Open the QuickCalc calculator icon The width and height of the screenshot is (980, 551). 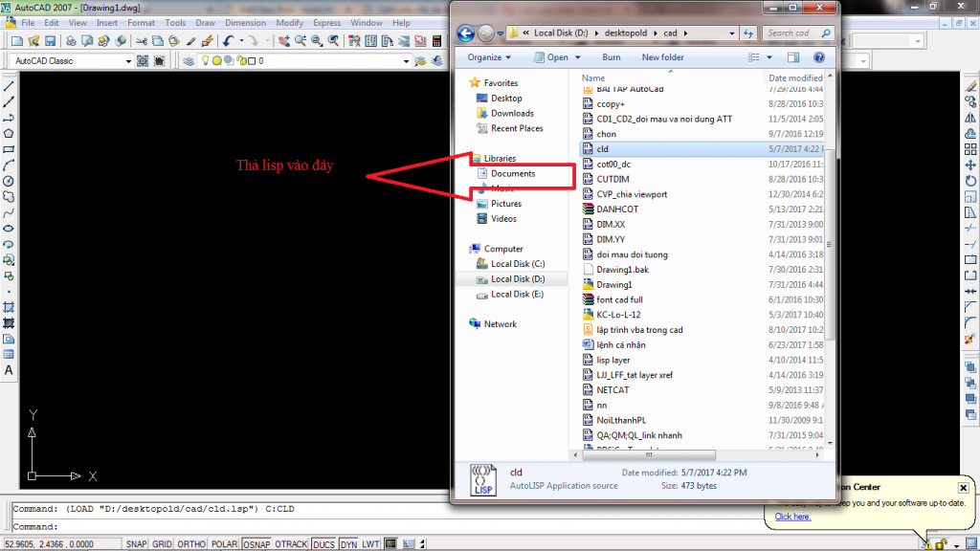point(436,41)
